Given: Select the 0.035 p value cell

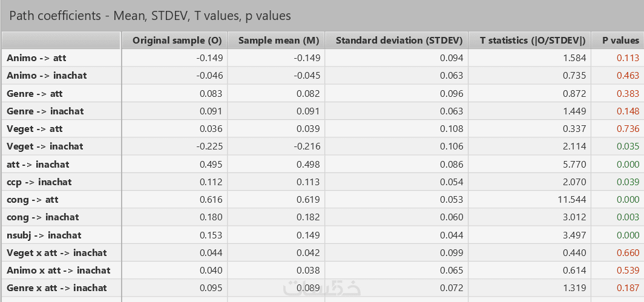Looking at the screenshot, I should pyautogui.click(x=628, y=146).
